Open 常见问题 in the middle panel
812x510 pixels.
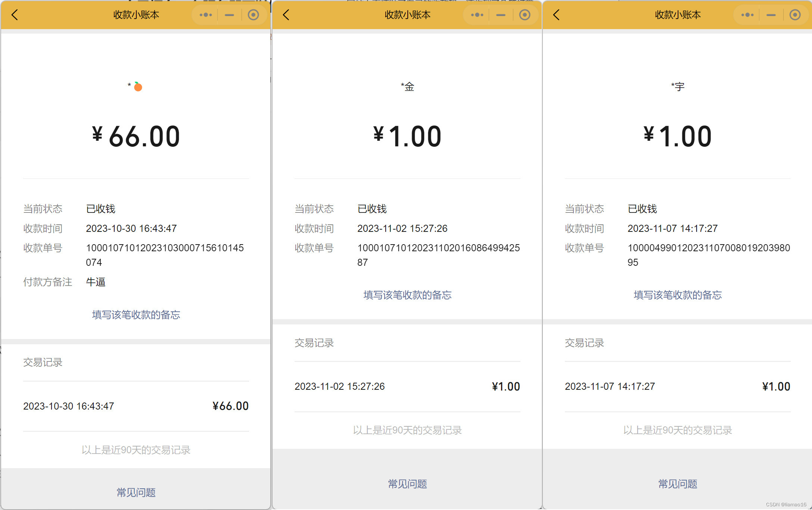407,484
